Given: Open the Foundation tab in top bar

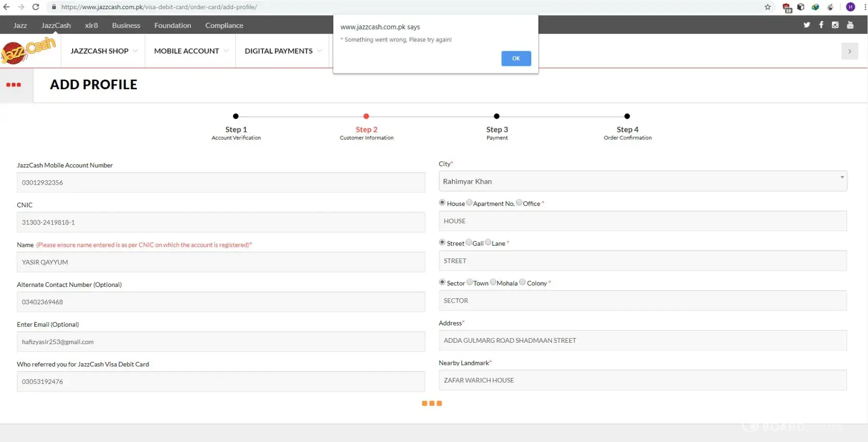Looking at the screenshot, I should 173,26.
